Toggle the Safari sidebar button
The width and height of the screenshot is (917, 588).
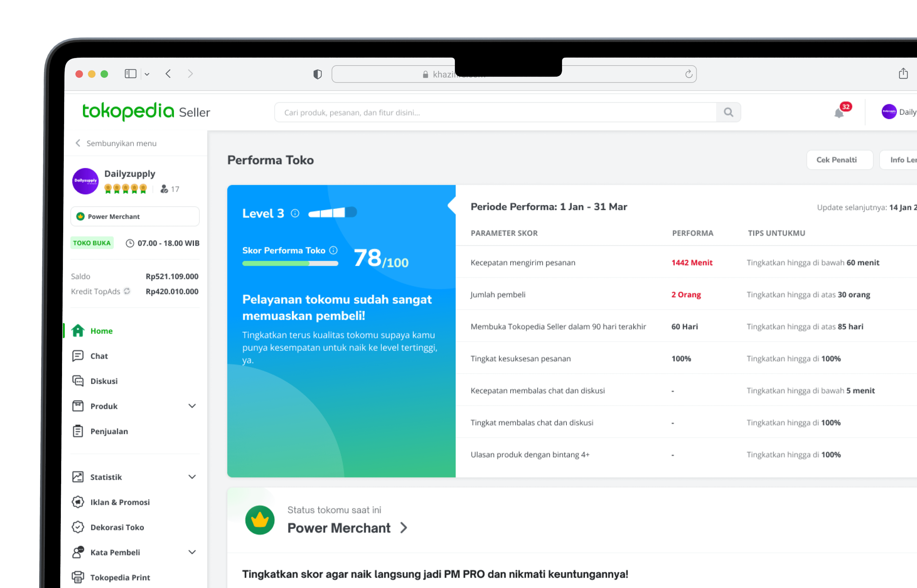pos(131,74)
